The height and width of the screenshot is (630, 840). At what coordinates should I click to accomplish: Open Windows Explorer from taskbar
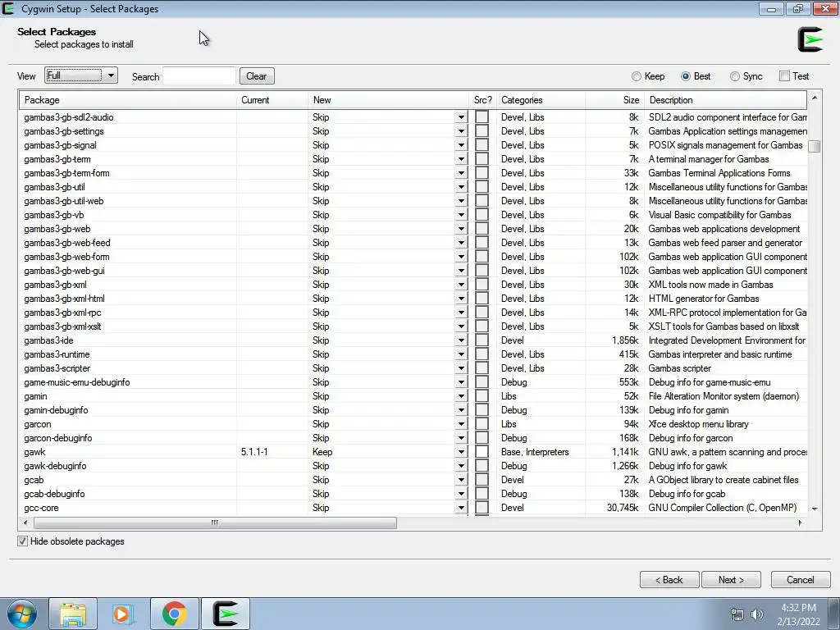tap(73, 614)
